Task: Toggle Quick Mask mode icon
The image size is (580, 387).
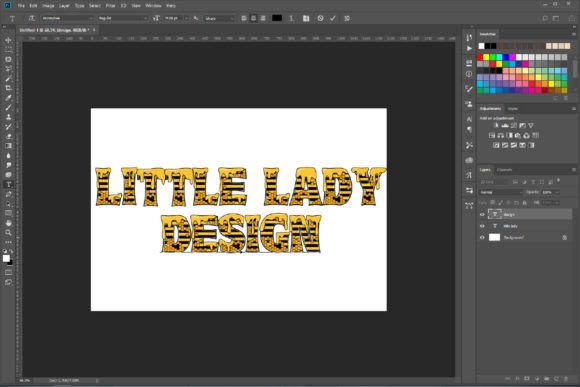Action: [x=8, y=273]
